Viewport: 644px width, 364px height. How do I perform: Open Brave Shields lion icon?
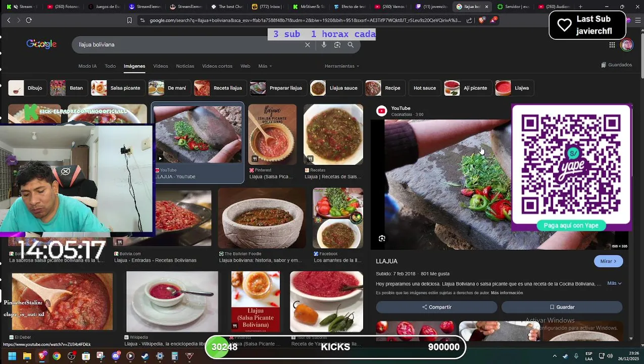coord(481,20)
